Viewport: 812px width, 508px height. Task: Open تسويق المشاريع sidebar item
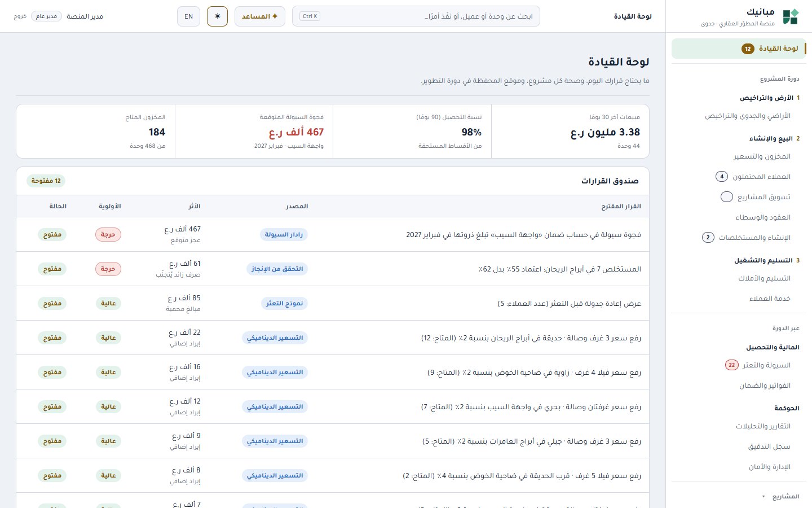[739, 197]
